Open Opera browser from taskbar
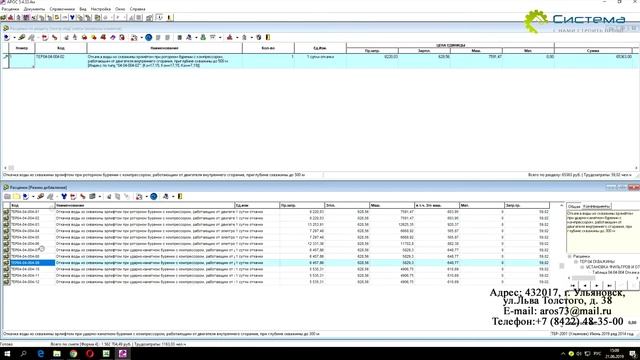Screen dimensions: 640x360 pos(90,354)
